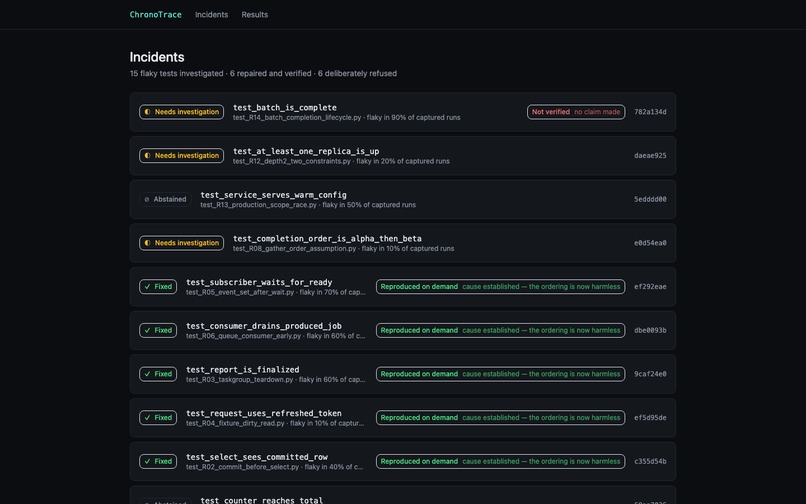Select commit hash 782a134d
The height and width of the screenshot is (504, 806).
coord(650,112)
